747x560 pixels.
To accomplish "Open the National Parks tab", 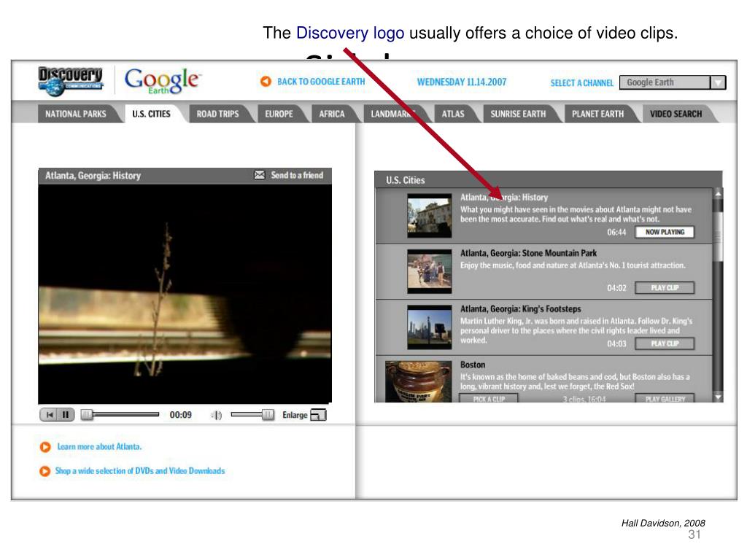I will [x=76, y=114].
